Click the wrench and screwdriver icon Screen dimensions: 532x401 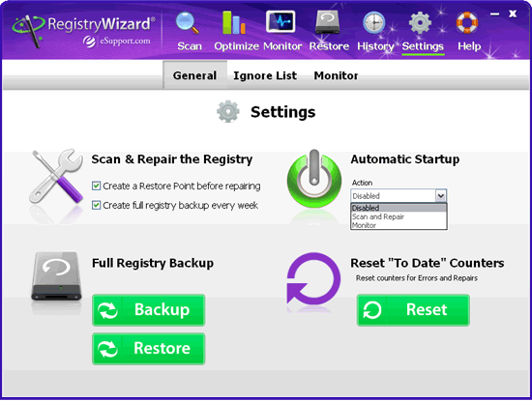point(57,176)
